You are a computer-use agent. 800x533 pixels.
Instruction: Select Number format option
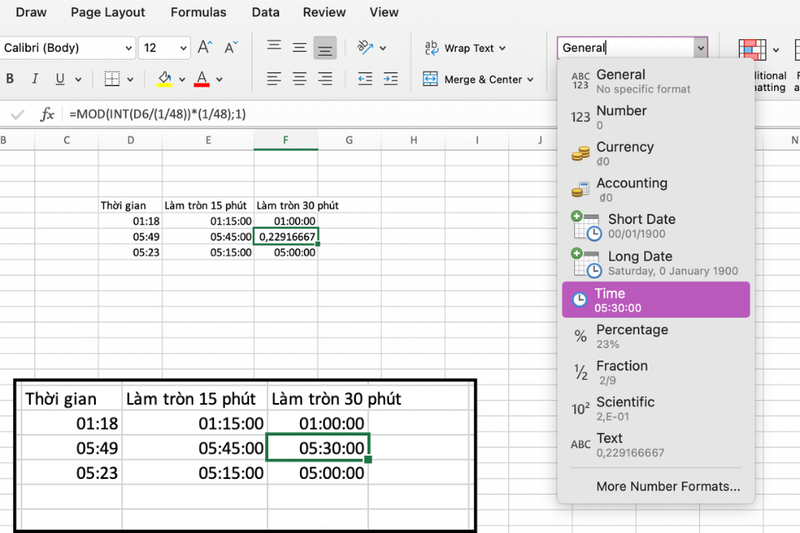(x=656, y=117)
